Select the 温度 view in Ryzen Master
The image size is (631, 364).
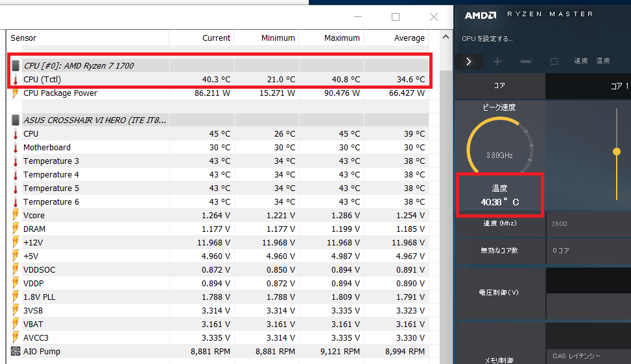(x=603, y=61)
